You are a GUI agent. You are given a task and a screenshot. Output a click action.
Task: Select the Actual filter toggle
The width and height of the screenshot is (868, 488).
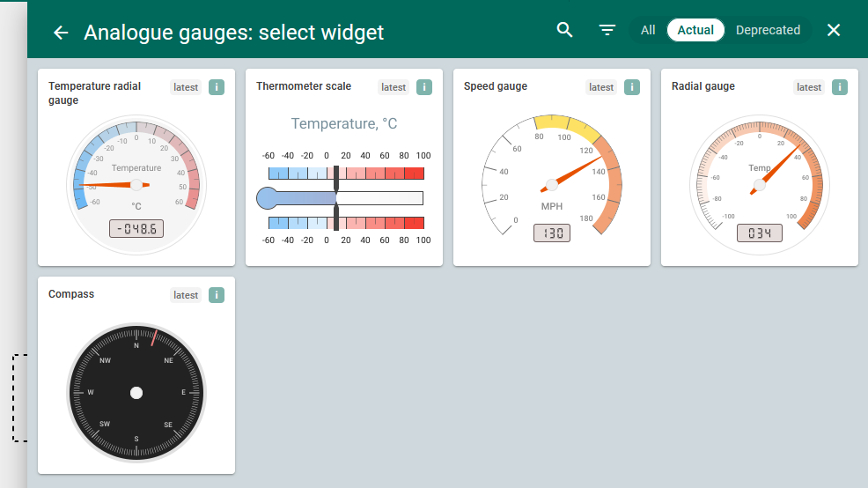(x=695, y=30)
